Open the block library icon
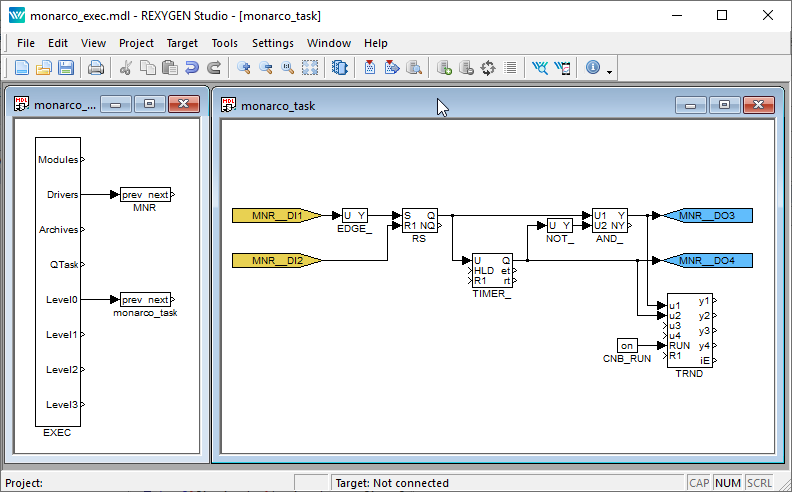792x492 pixels. (x=340, y=68)
